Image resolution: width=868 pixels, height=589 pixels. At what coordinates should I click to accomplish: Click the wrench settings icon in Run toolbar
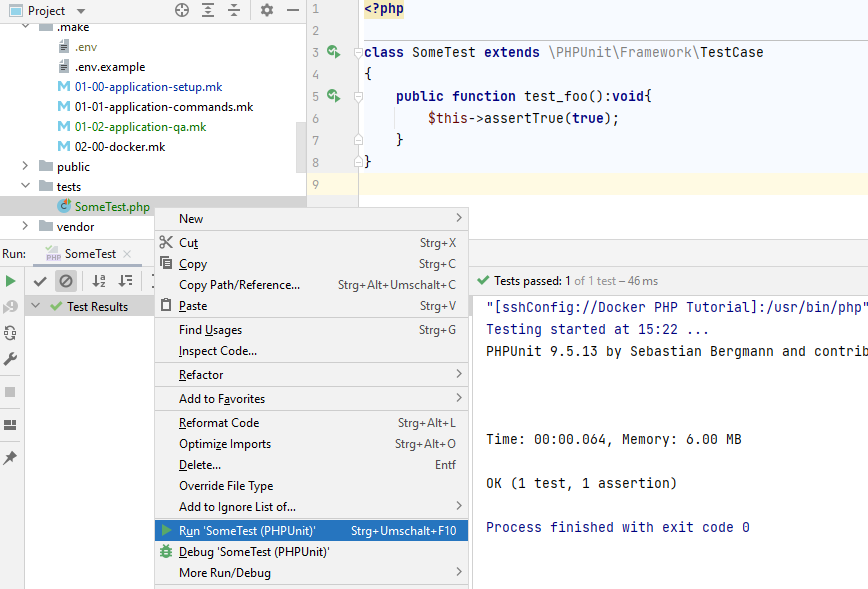pos(10,359)
